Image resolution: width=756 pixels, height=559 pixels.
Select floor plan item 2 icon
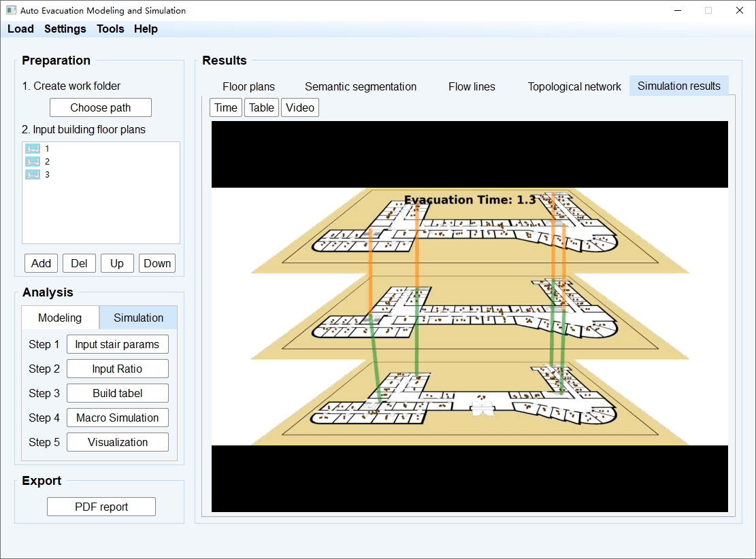tap(33, 161)
